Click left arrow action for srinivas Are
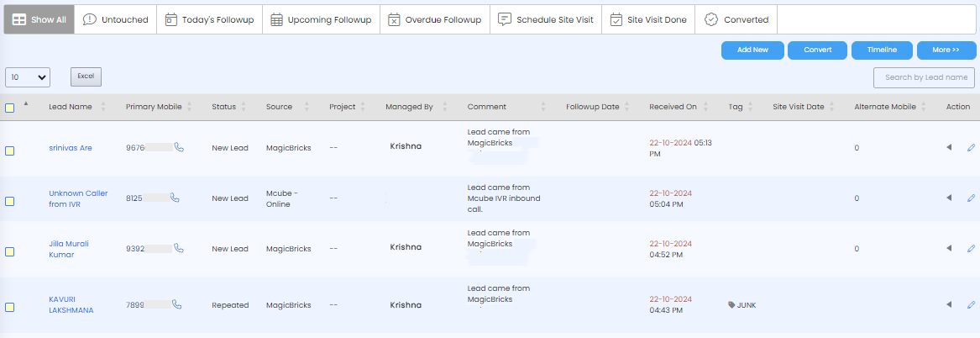 pos(949,147)
